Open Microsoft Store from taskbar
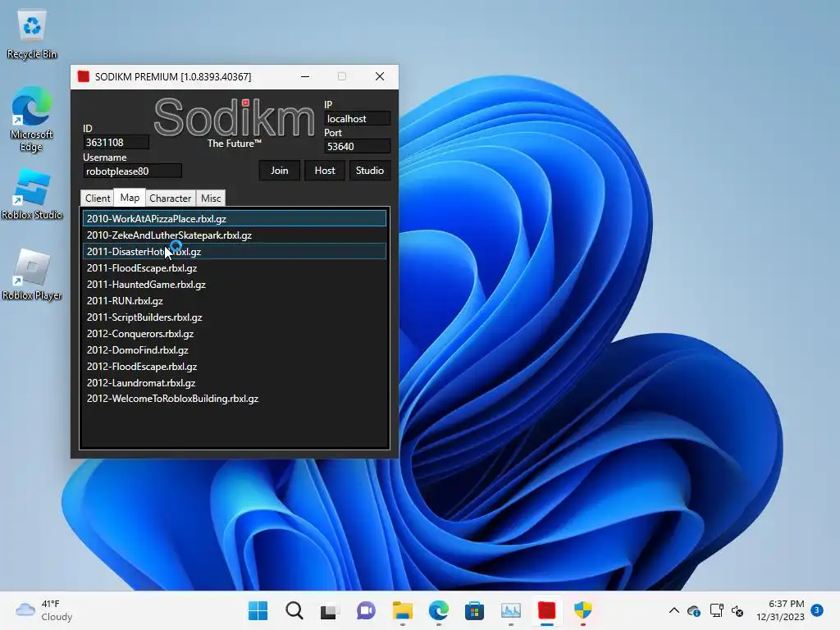Viewport: 840px width, 630px height. point(474,610)
